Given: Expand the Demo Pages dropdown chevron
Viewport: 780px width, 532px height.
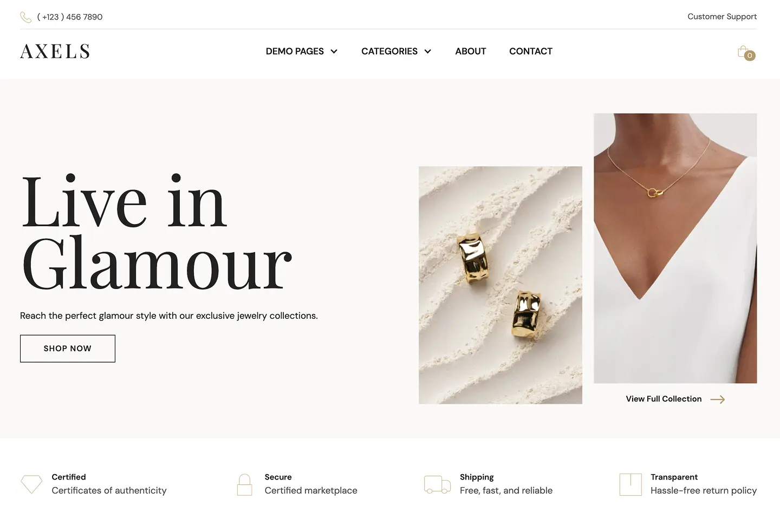Looking at the screenshot, I should 334,51.
